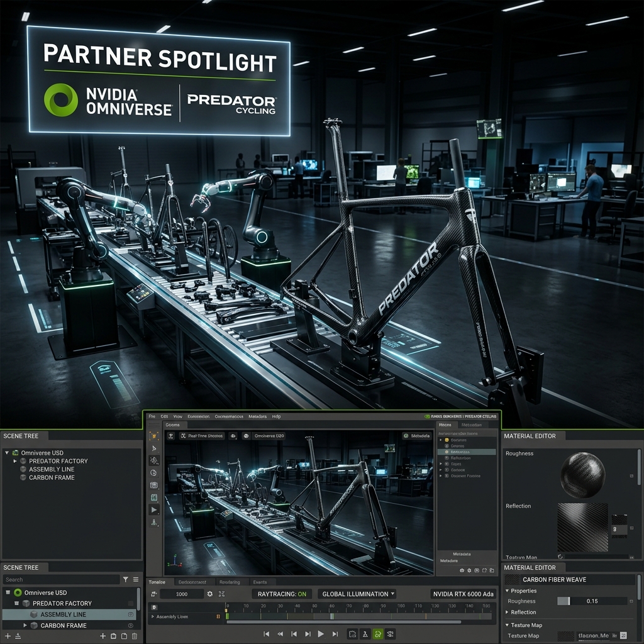
Task: Expand the Assembly Lines timeline track
Action: (x=153, y=617)
